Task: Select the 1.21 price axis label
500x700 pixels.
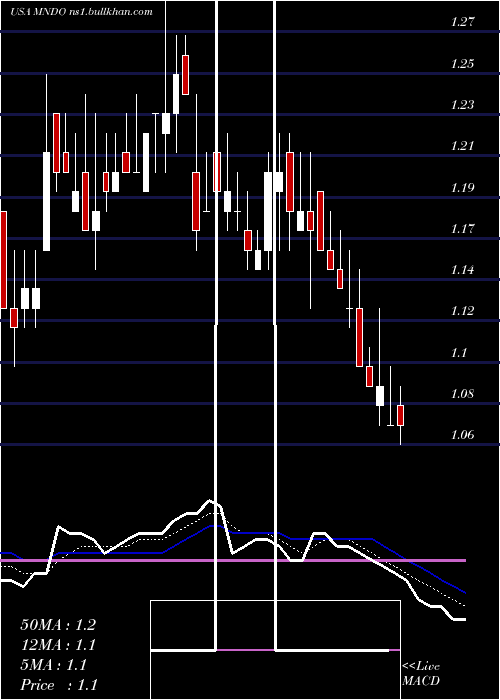Action: [x=462, y=146]
